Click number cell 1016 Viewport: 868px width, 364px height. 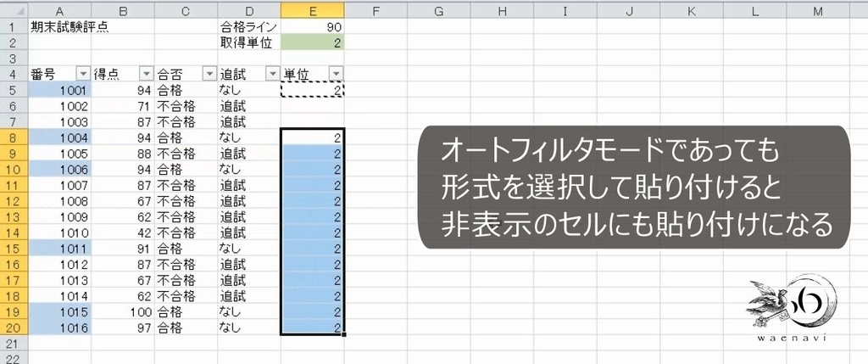tap(60, 328)
